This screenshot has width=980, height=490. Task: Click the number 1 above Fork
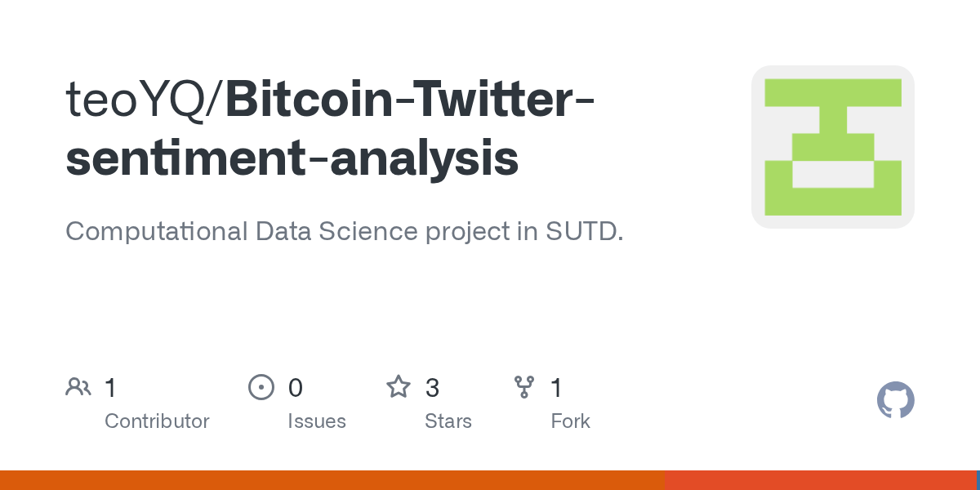point(556,388)
